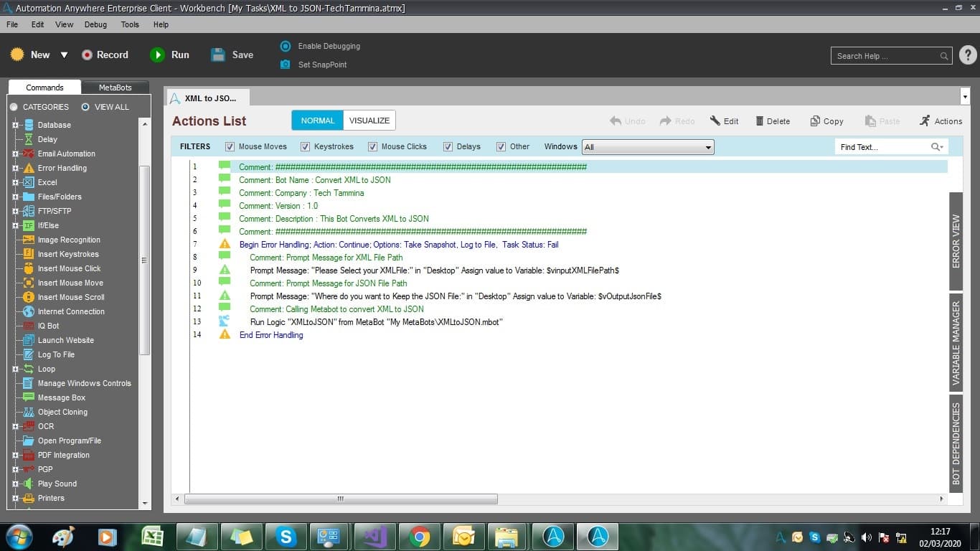
Task: Click the Delete trash icon in Actions List
Action: (760, 121)
